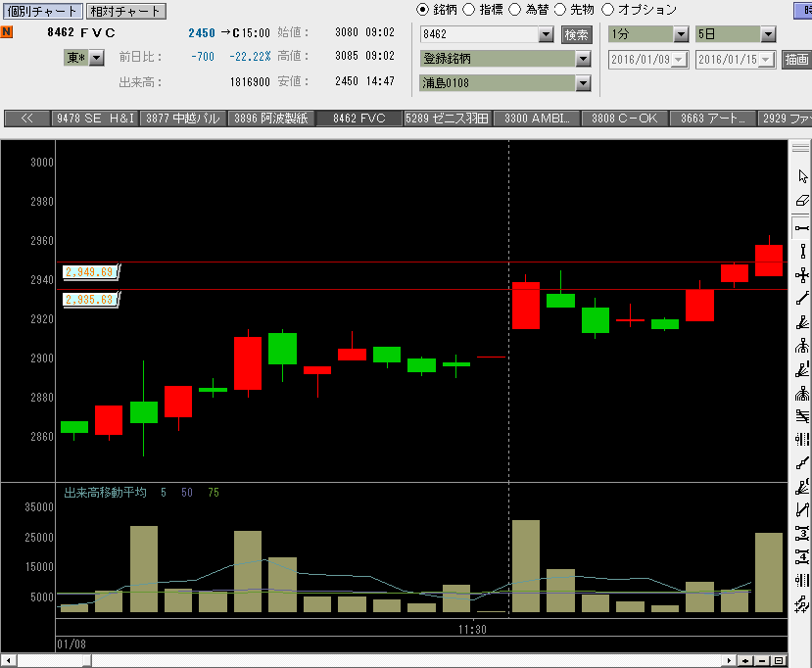Select the Gann fan tool
The width and height of the screenshot is (812, 668).
click(x=802, y=487)
